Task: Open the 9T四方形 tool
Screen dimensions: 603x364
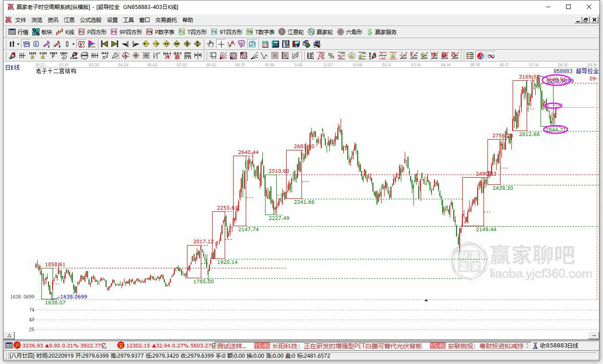Action: tap(226, 32)
